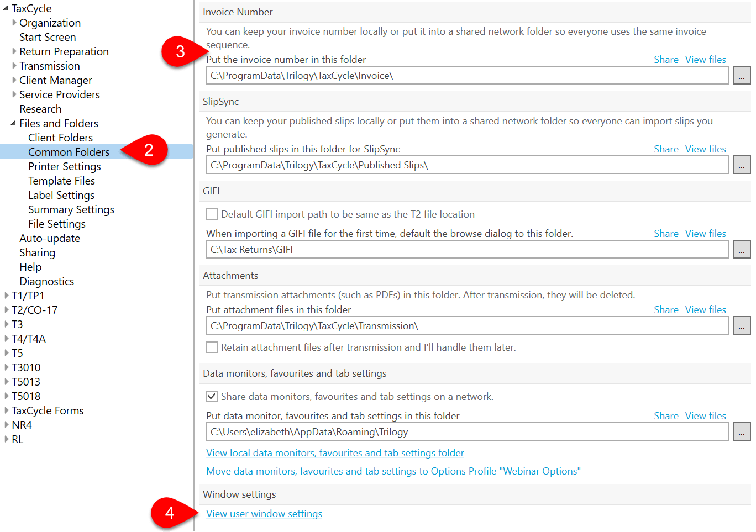The width and height of the screenshot is (756, 532).
Task: Click View files for the attachments folder
Action: [706, 309]
